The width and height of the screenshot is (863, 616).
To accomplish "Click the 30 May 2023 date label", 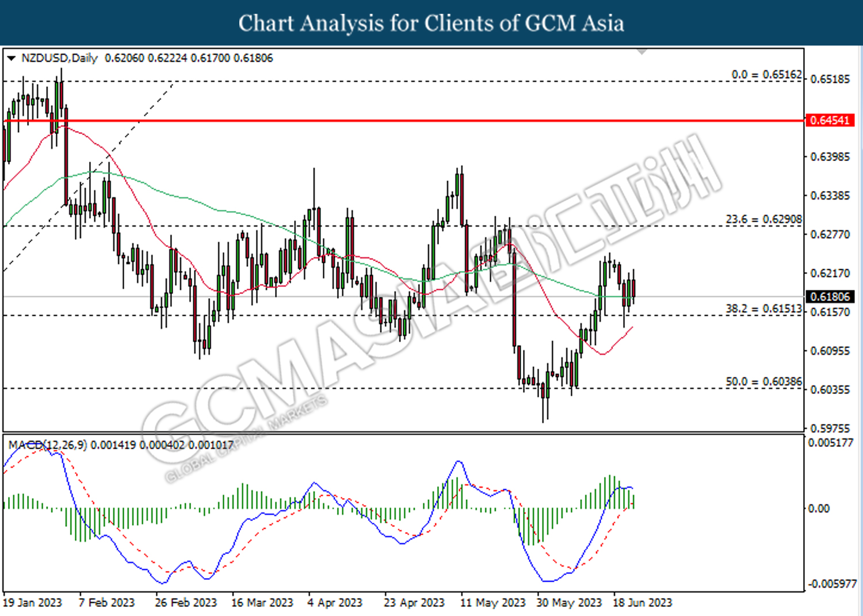I will (x=569, y=602).
